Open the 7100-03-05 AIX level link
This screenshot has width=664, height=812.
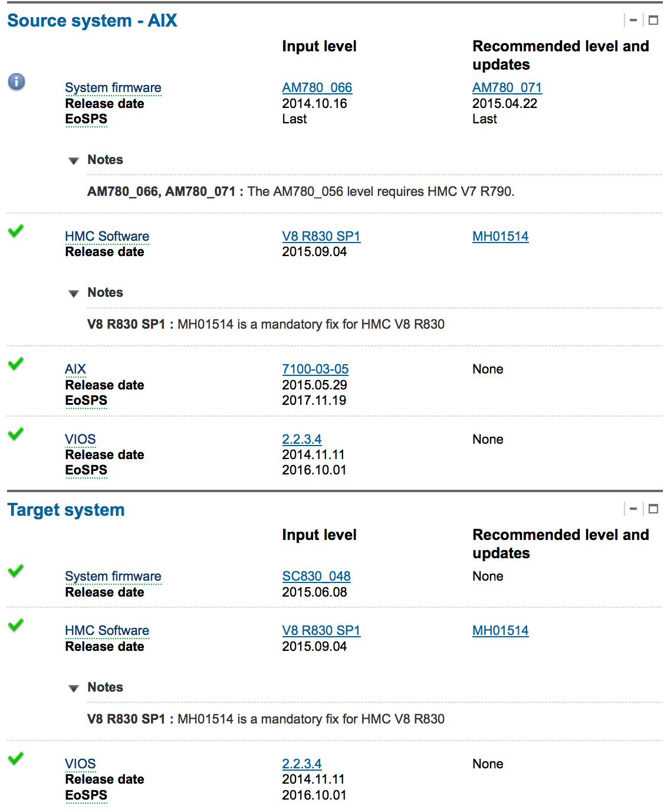tap(315, 369)
